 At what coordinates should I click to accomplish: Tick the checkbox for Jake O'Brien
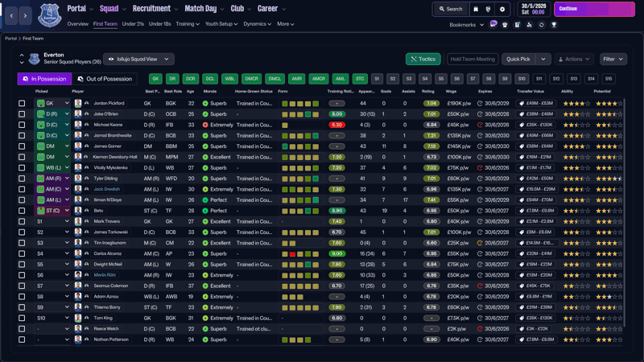coord(22,114)
